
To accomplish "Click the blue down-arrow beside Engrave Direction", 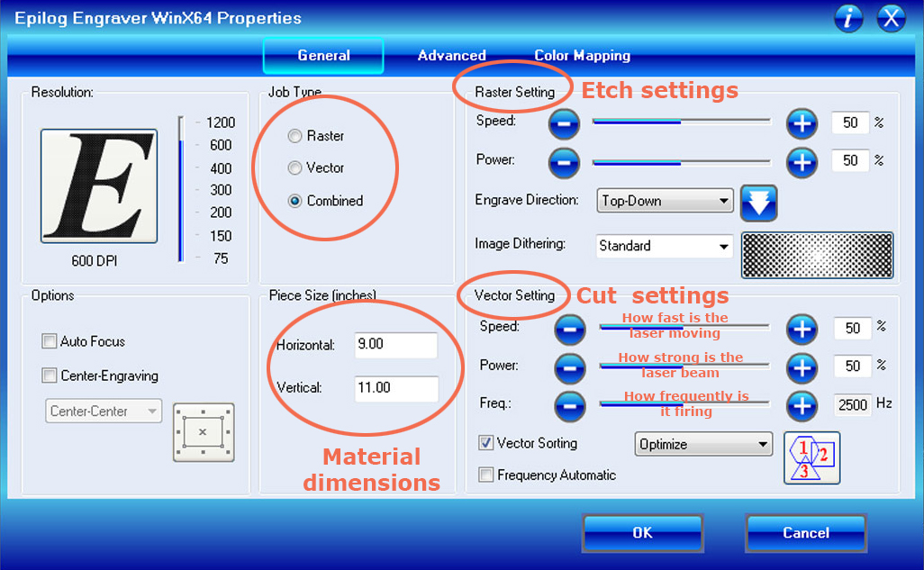I will pos(758,203).
